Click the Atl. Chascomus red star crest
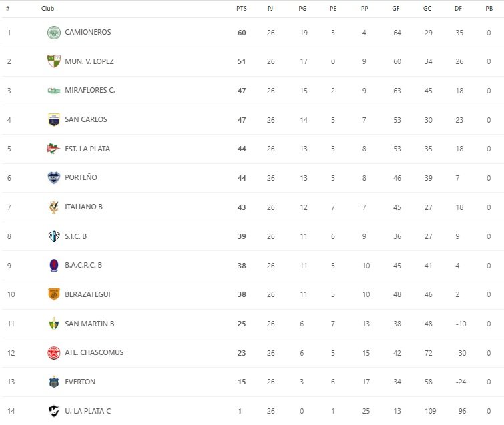The image size is (504, 425). 54,352
